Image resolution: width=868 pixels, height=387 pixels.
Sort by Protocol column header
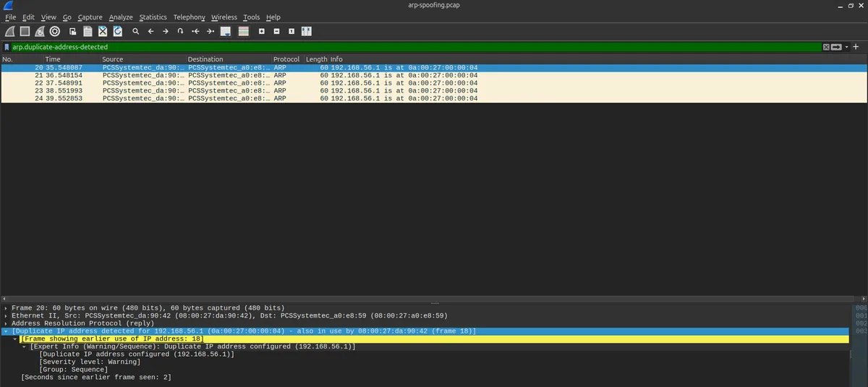pos(287,59)
